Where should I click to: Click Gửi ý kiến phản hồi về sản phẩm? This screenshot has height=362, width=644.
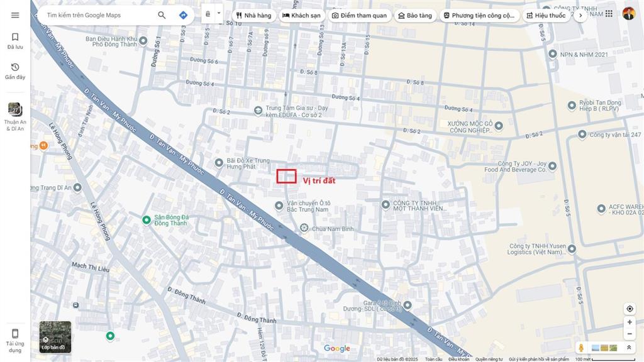point(539,359)
